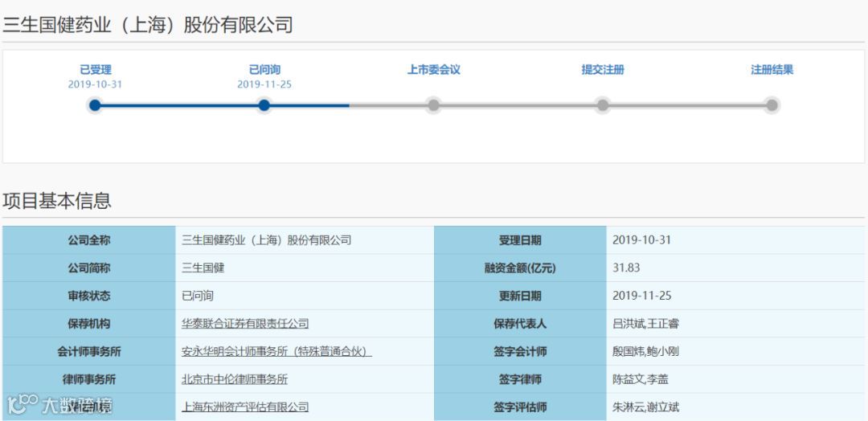868x421 pixels.
Task: Click the 更新日期 header cell
Action: (x=520, y=296)
